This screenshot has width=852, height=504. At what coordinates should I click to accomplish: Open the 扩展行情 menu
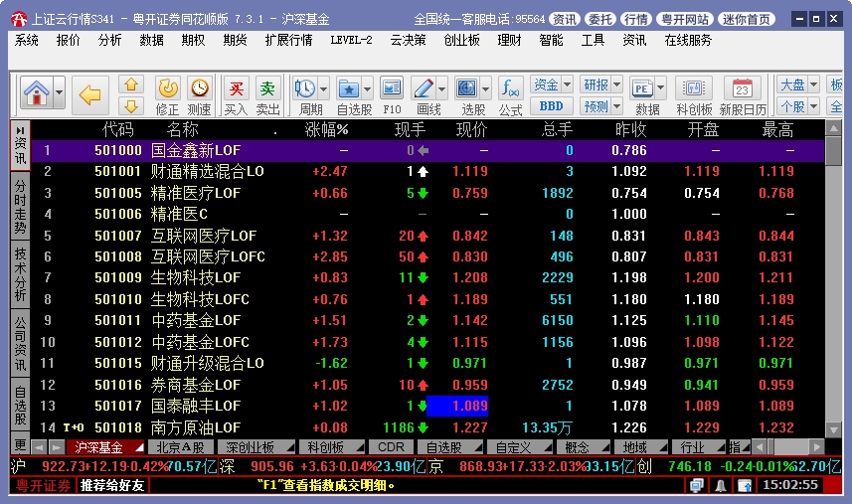(288, 40)
